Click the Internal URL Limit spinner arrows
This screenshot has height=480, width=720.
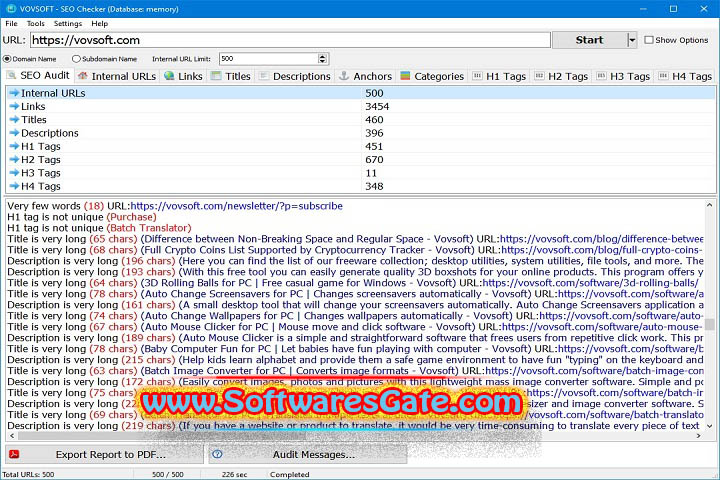pos(322,59)
